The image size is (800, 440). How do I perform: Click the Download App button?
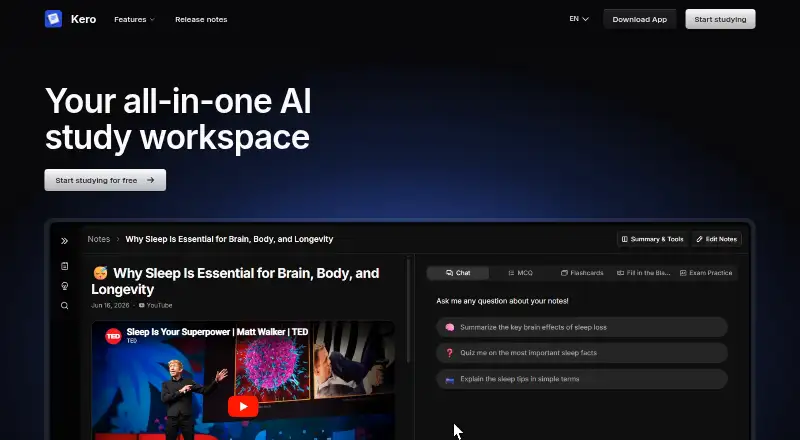click(639, 19)
